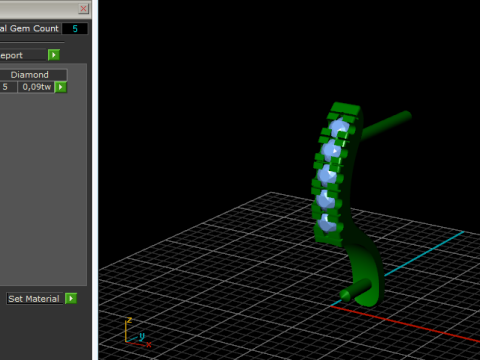
Task: Run the Report green arrow button
Action: (x=54, y=55)
